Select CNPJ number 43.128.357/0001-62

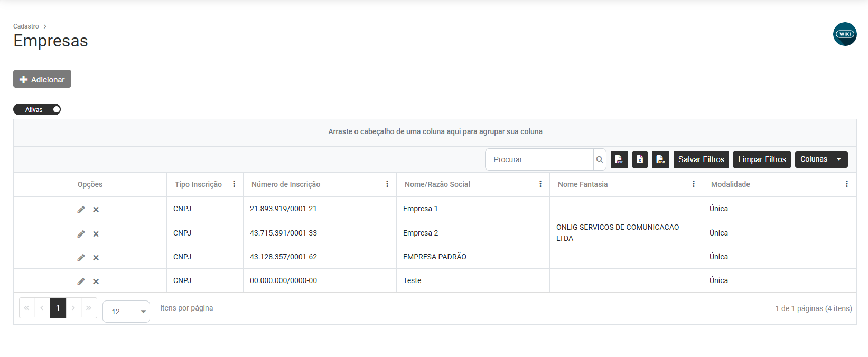pyautogui.click(x=283, y=257)
